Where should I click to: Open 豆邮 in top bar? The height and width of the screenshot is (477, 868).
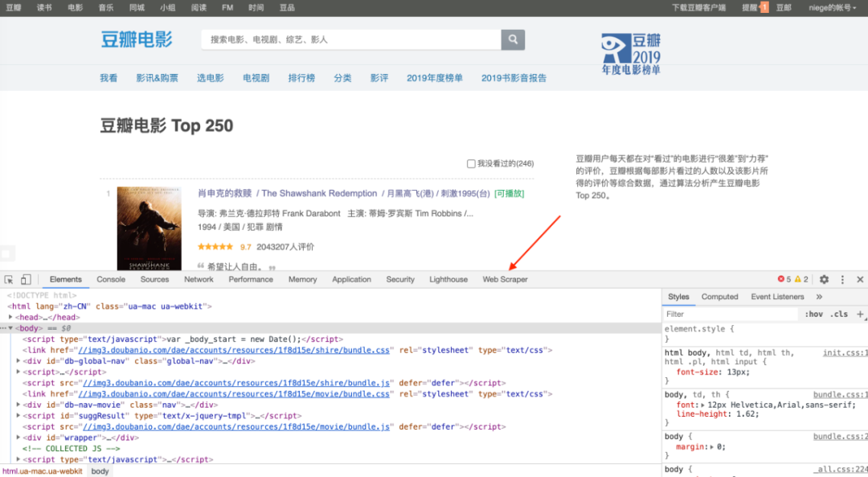[x=784, y=8]
